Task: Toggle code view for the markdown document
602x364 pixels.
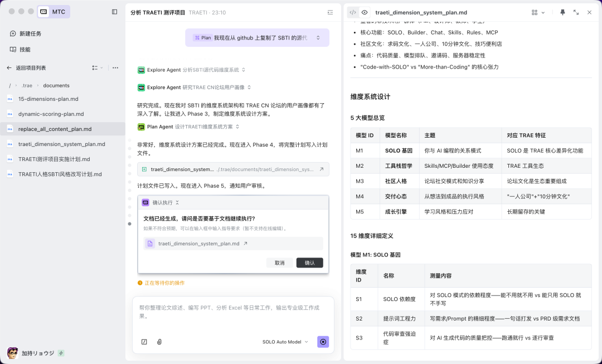Action: (x=352, y=12)
